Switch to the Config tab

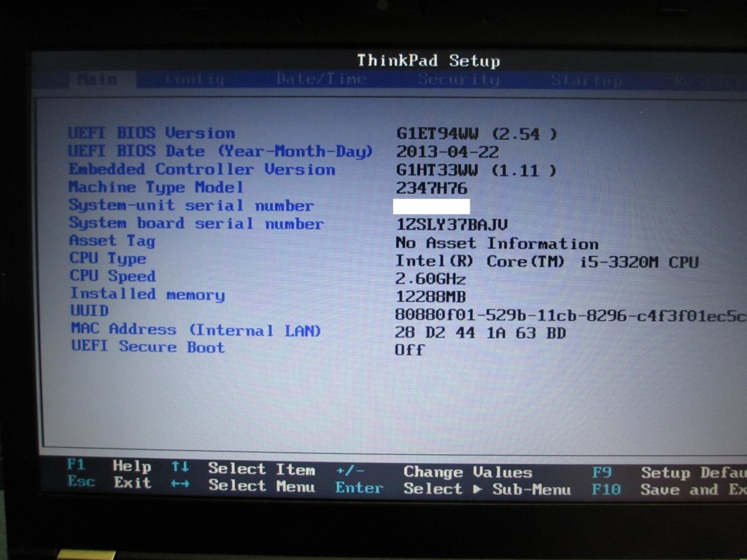(x=194, y=79)
